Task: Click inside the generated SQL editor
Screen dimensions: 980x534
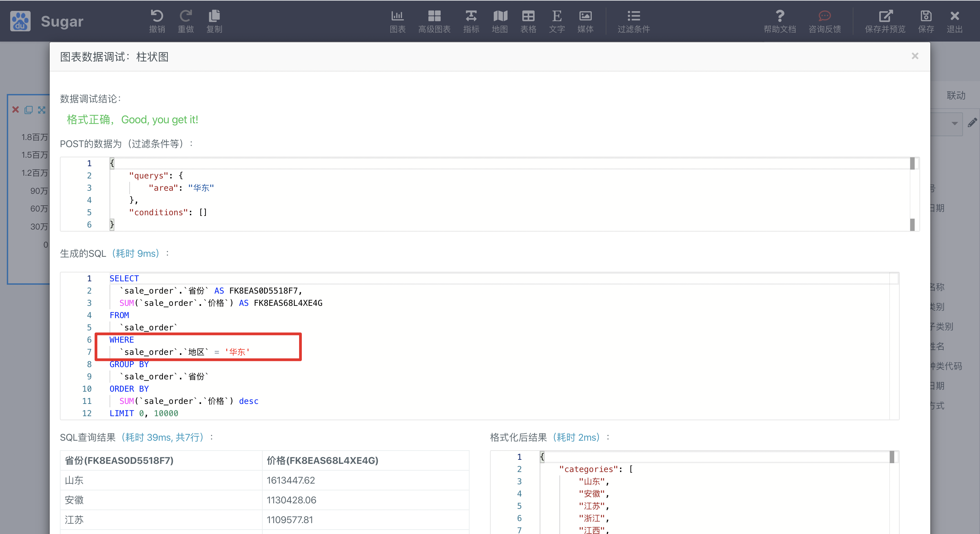Action: [479, 346]
